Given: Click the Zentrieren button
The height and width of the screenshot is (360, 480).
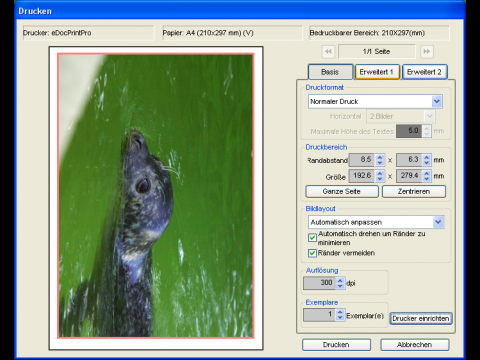Looking at the screenshot, I should coord(414,192).
